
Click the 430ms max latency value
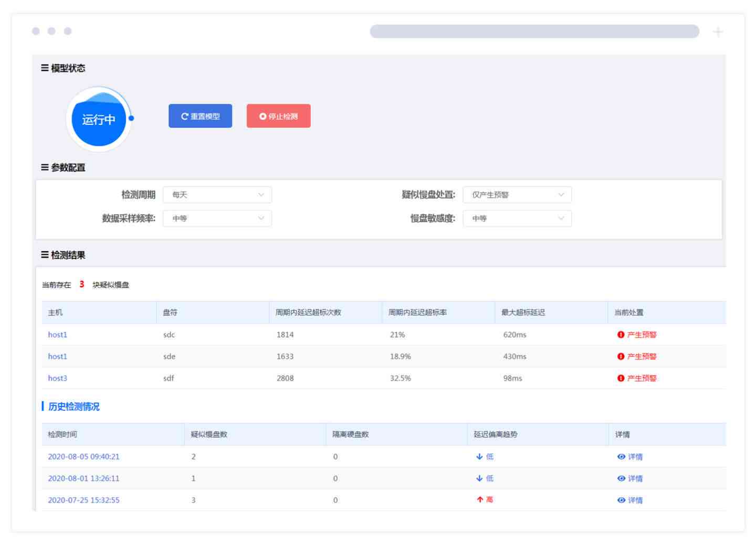pyautogui.click(x=514, y=356)
